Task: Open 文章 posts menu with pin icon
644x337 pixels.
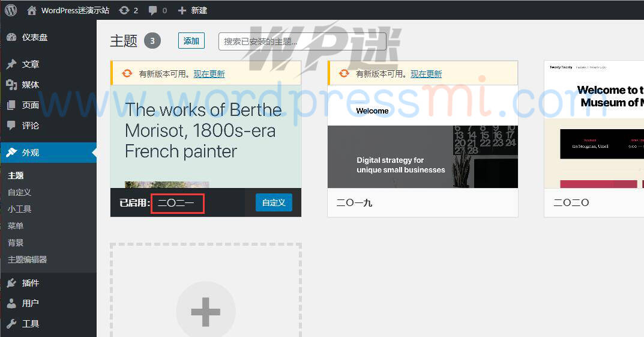Action: point(30,64)
